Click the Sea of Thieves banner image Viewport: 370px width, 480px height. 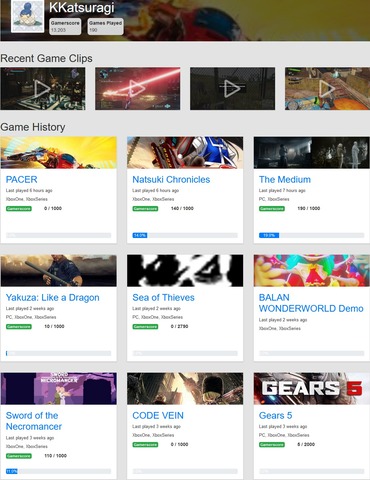(185, 271)
